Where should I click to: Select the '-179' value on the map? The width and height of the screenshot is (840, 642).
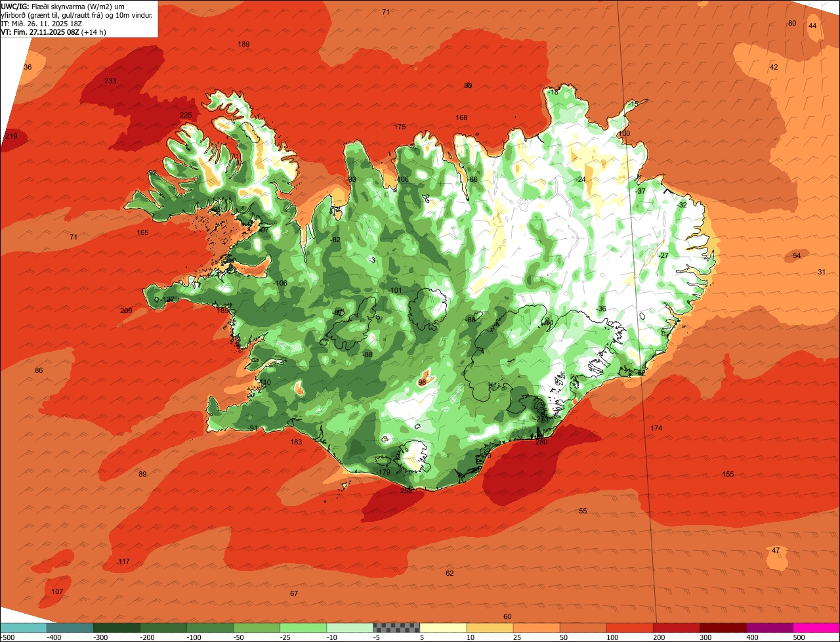coord(384,472)
